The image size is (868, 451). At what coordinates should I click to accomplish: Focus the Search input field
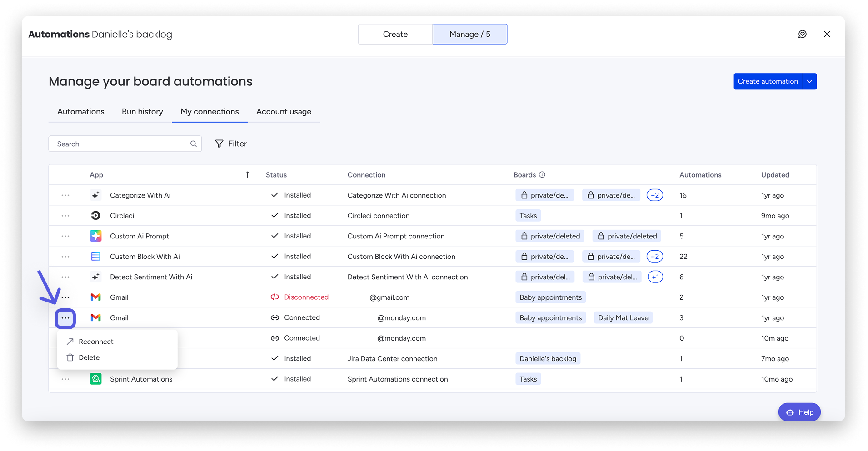pos(125,144)
